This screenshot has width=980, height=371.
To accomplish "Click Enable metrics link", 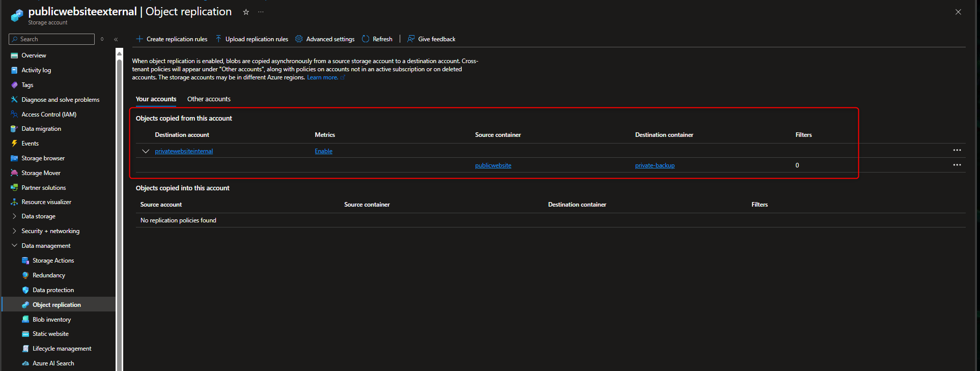I will click(x=323, y=151).
